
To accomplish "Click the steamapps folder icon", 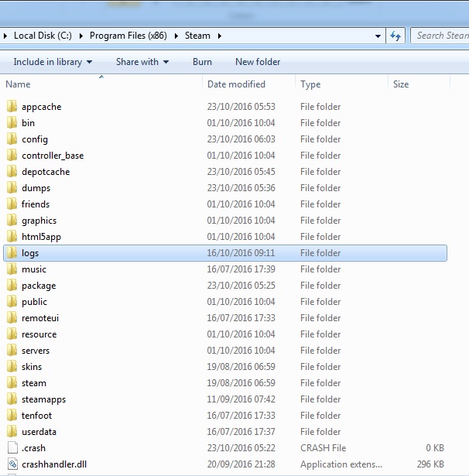I will (12, 399).
